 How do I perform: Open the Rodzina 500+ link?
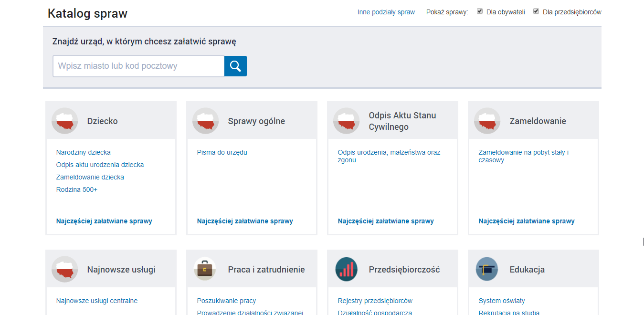pyautogui.click(x=77, y=189)
